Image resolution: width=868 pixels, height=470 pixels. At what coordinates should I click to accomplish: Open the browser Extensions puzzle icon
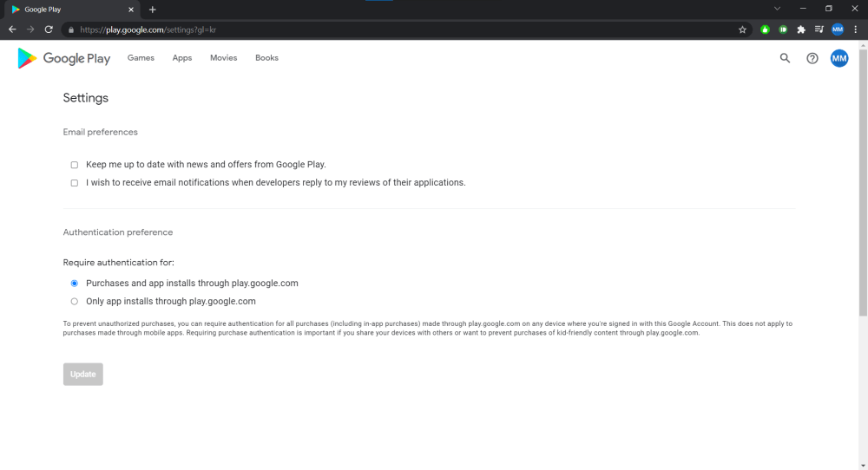pyautogui.click(x=801, y=29)
